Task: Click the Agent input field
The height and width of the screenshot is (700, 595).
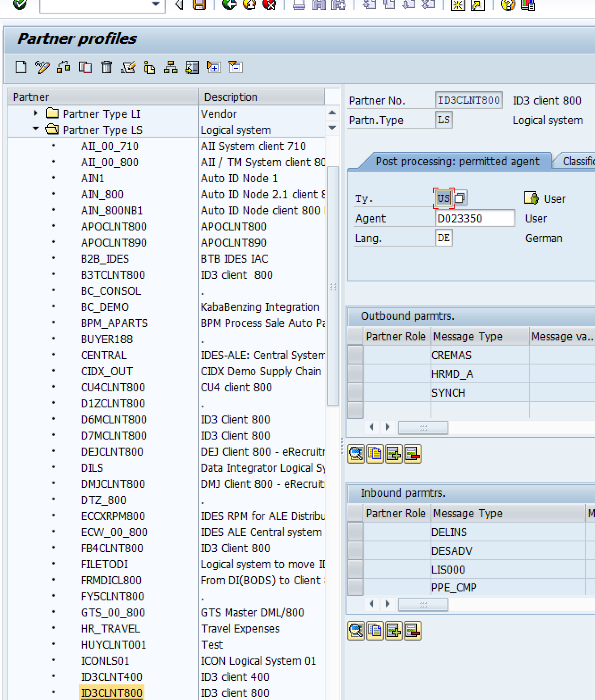Action: pos(474,218)
